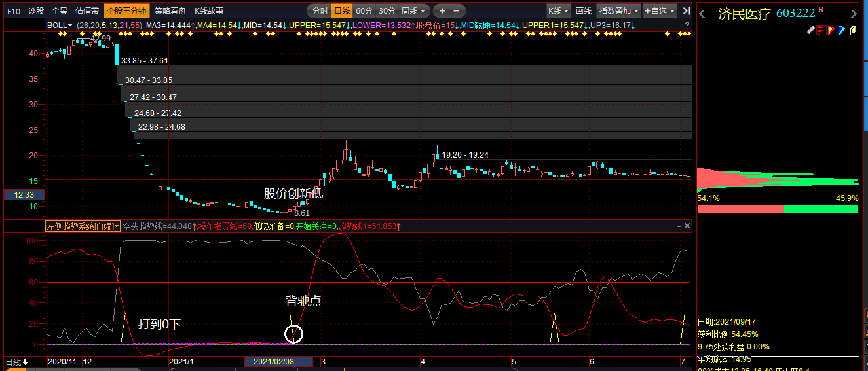The image size is (868, 371).
Task: Click the 2021/1 label on the time axis
Action: 180,362
